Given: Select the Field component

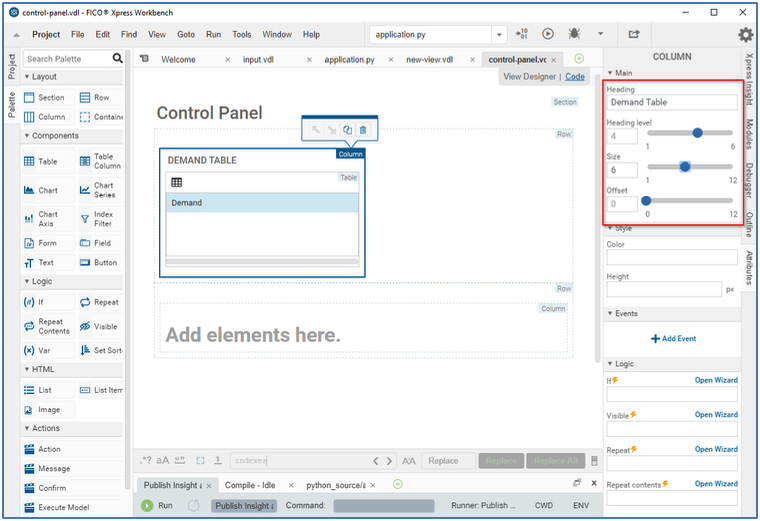Looking at the screenshot, I should tap(100, 243).
